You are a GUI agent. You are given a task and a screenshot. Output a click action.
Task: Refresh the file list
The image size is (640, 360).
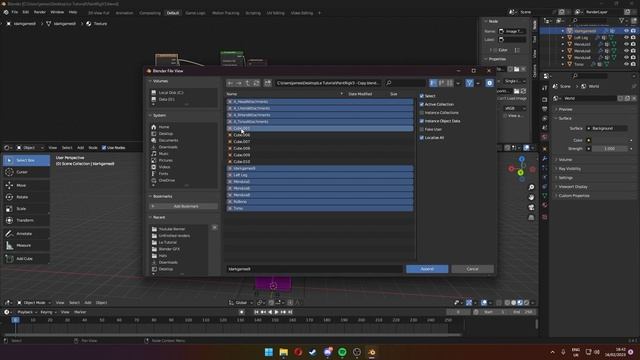click(x=256, y=83)
